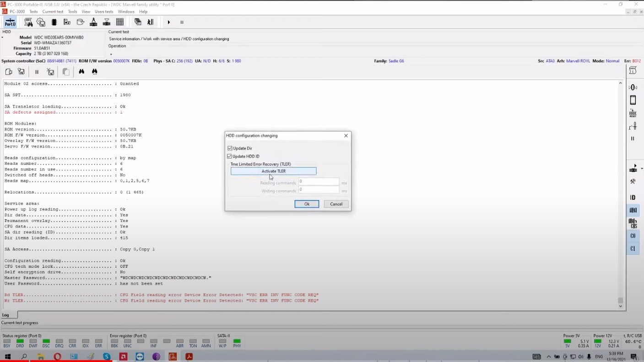Open the Current test menu

click(53, 11)
